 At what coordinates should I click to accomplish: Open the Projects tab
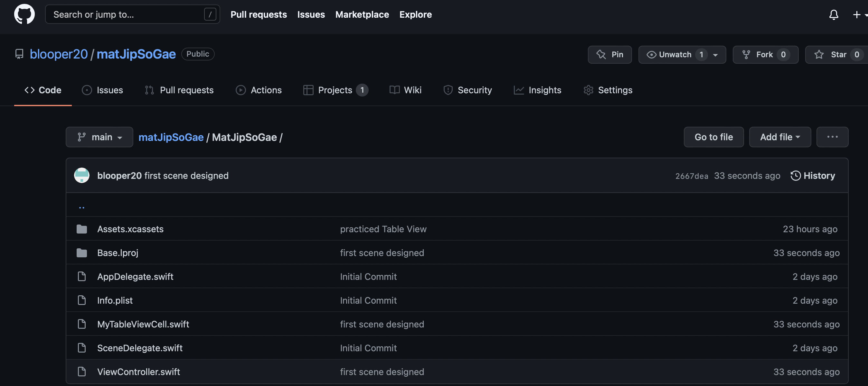coord(335,90)
